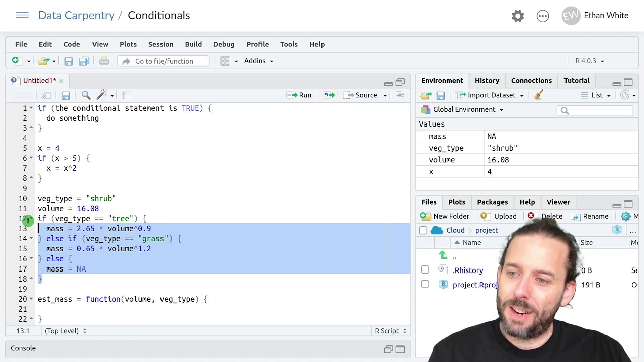This screenshot has height=362, width=644.
Task: Open Files pane More gear
Action: (x=626, y=216)
